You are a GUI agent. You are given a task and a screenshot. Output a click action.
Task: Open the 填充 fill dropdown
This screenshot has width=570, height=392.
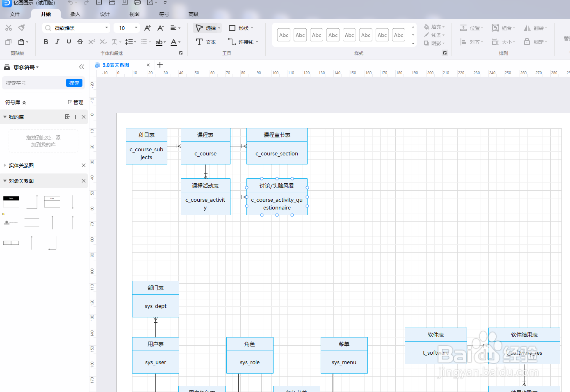434,27
